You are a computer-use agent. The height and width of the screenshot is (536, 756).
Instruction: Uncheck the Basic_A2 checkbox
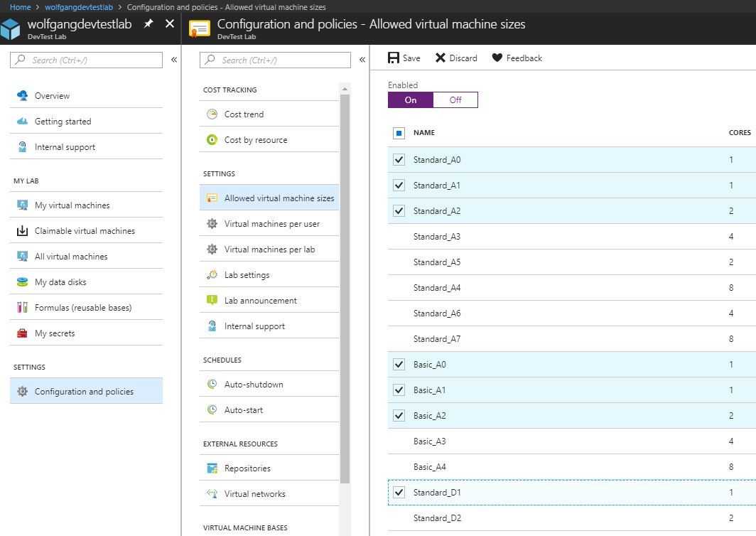(x=399, y=415)
